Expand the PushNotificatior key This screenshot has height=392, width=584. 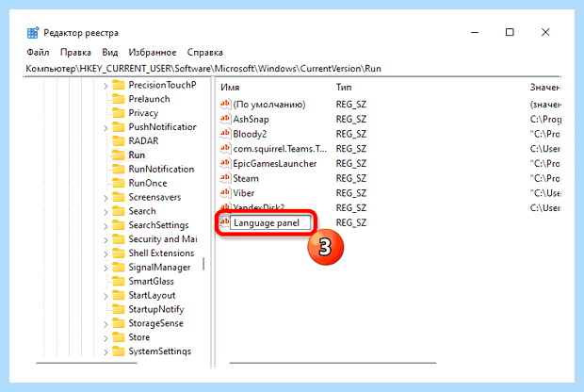pos(105,128)
